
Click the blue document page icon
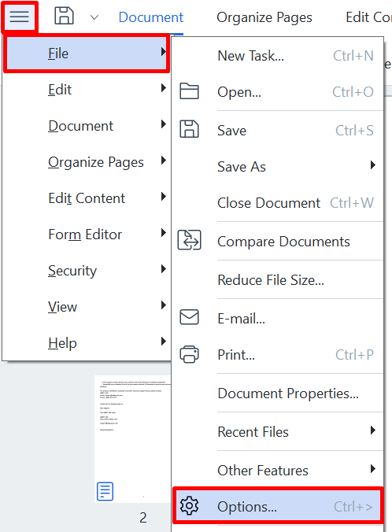pos(105,491)
